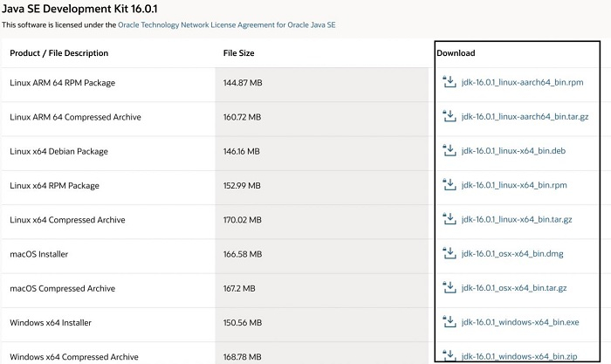Click download icon beside linux-x64_bin.rpm
The width and height of the screenshot is (611, 364).
tap(450, 185)
